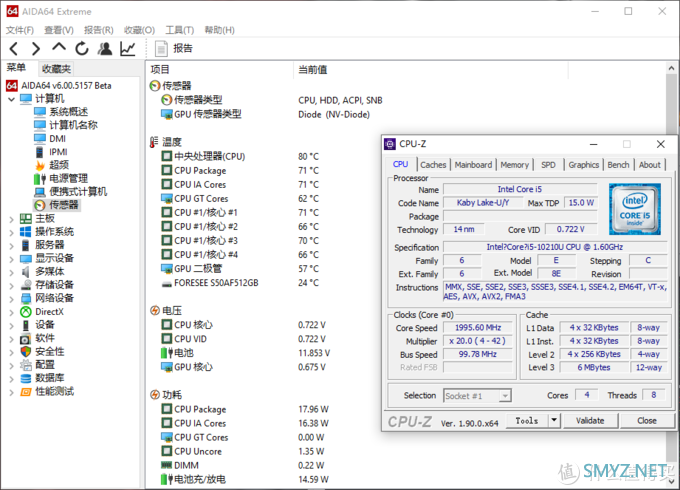
Task: Click the scrollbar up arrow in sensor list
Action: pyautogui.click(x=671, y=68)
